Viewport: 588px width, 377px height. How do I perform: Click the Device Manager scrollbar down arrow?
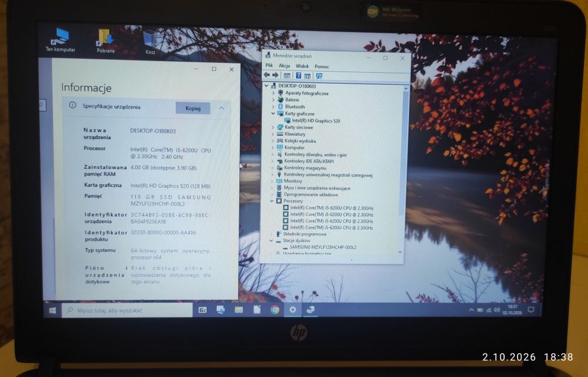pyautogui.click(x=400, y=253)
